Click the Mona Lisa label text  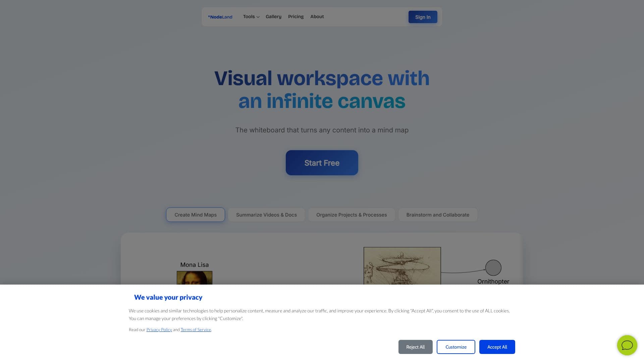coord(195,265)
